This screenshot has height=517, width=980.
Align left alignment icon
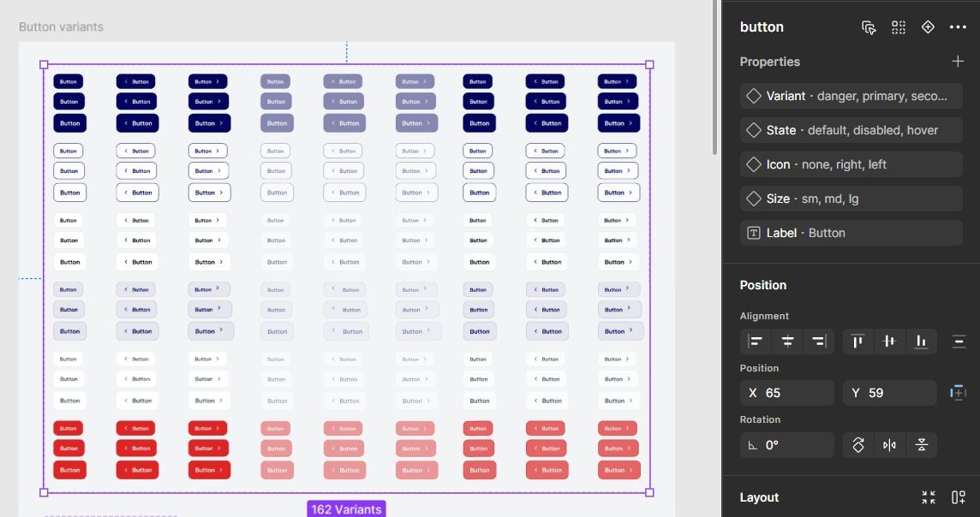[756, 341]
